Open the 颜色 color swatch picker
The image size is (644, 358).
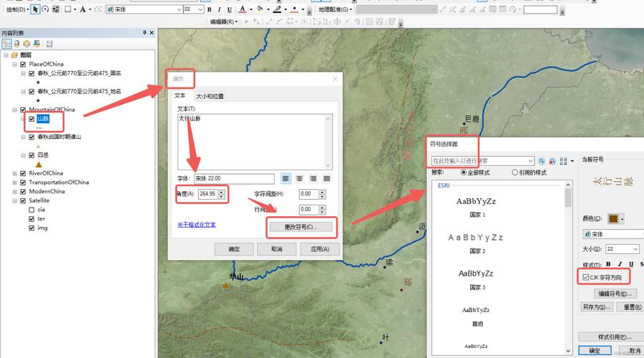tap(615, 218)
